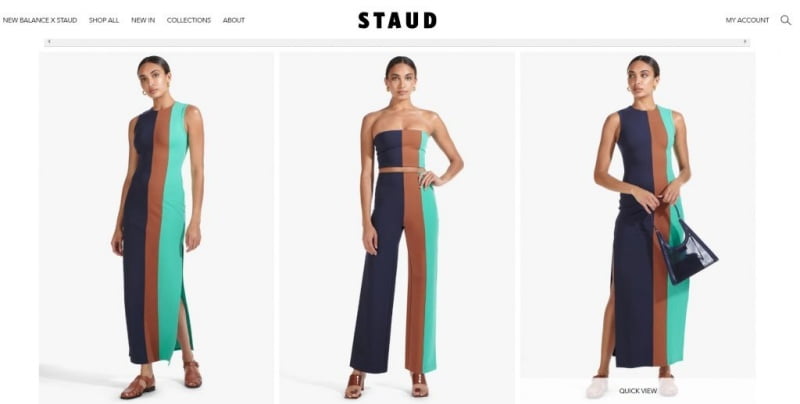Open the NEW BALANCE X STAUD menu
Image resolution: width=800 pixels, height=404 pixels.
(x=40, y=20)
